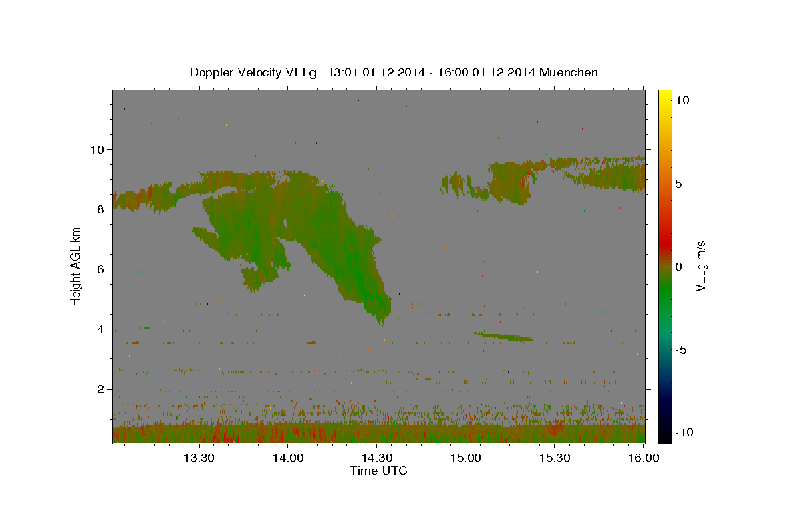798x532 pixels.
Task: Click the yellow top of the colorbar
Action: click(x=664, y=95)
